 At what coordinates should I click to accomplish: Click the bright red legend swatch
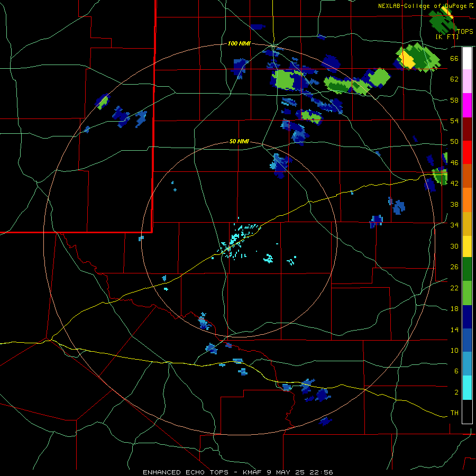pyautogui.click(x=467, y=152)
